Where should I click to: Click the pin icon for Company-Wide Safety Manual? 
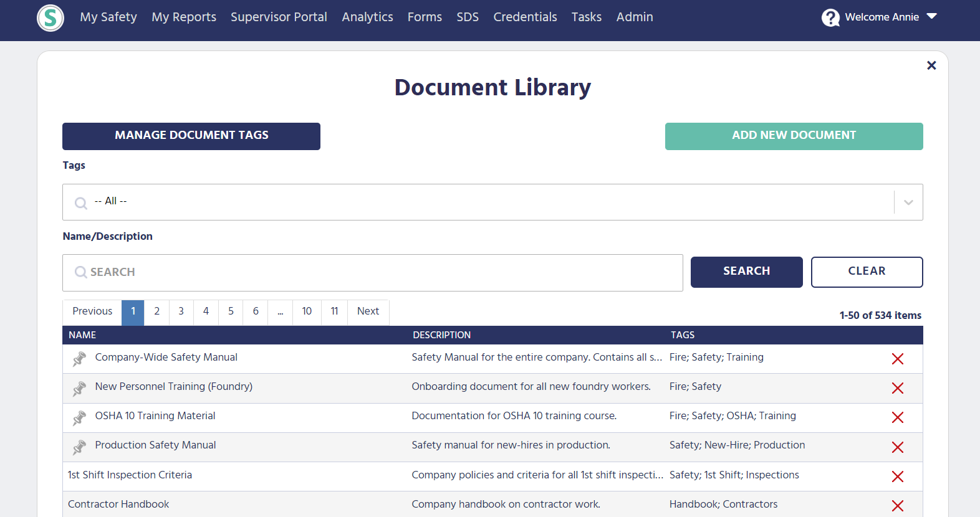[x=79, y=359]
